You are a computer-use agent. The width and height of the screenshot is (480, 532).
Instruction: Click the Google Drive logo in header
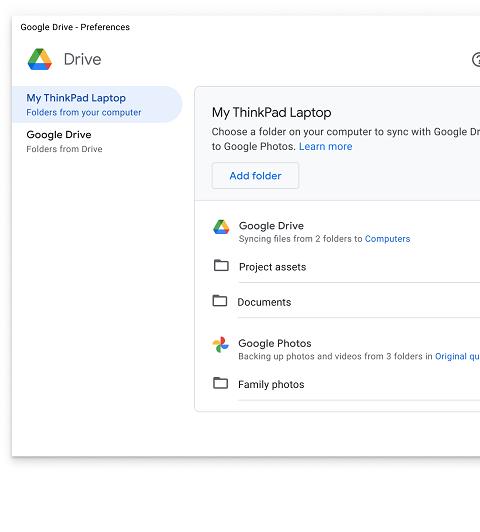40,59
